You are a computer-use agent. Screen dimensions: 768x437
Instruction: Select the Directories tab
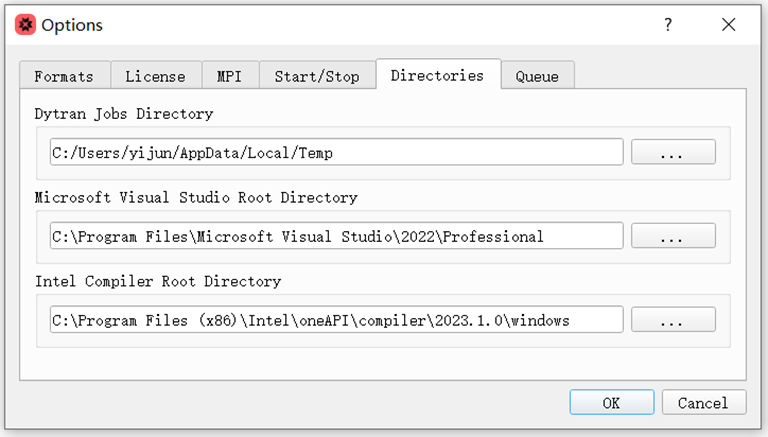437,75
